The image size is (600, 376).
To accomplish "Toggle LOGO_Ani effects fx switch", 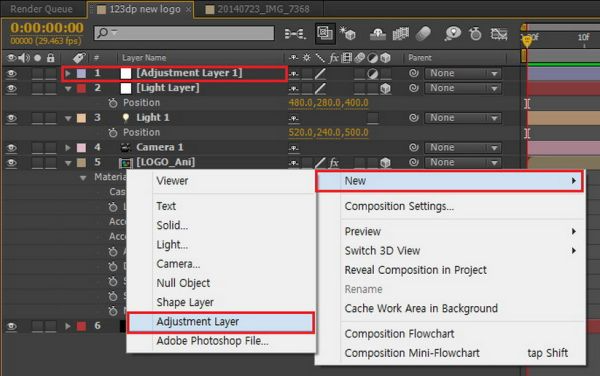I will tap(334, 163).
